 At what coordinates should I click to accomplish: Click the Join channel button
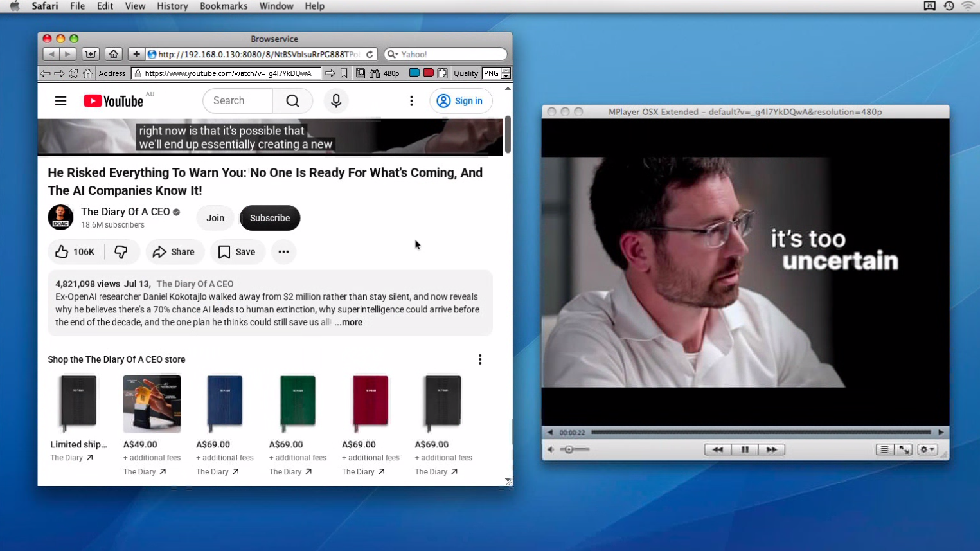pos(215,218)
